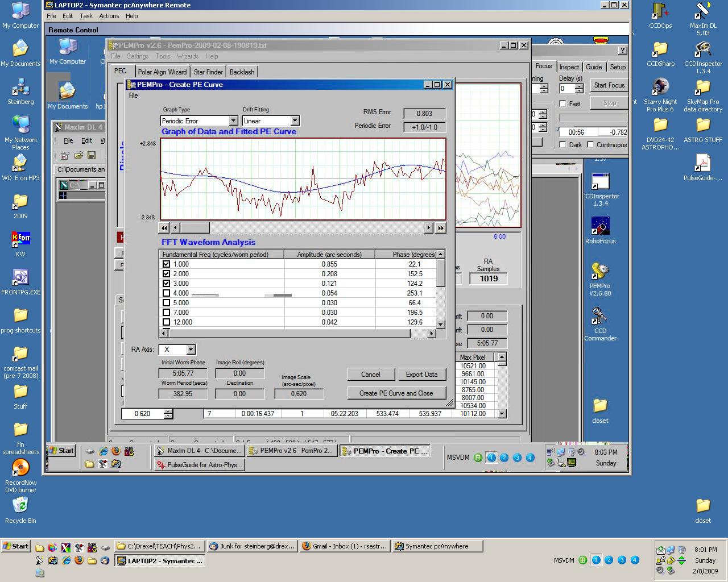Image resolution: width=728 pixels, height=582 pixels.
Task: Enable the 7.000 frequency checkbox
Action: [167, 313]
